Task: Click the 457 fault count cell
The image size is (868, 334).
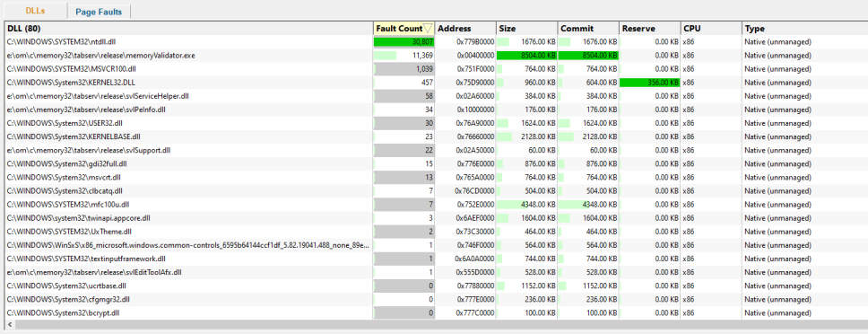Action: 404,83
